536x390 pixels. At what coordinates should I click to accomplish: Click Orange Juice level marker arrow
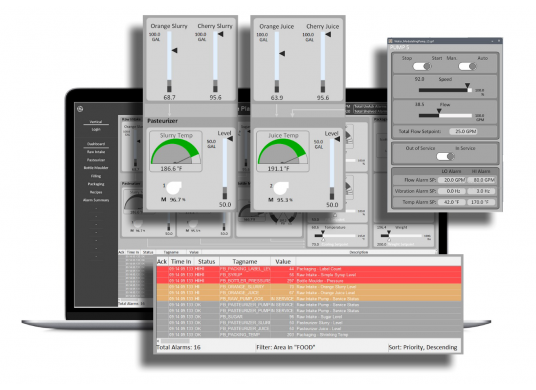tap(282, 53)
